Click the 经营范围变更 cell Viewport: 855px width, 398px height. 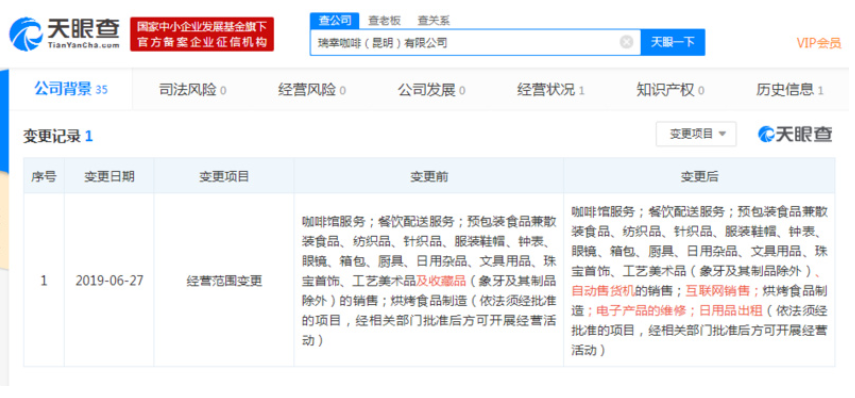(224, 281)
